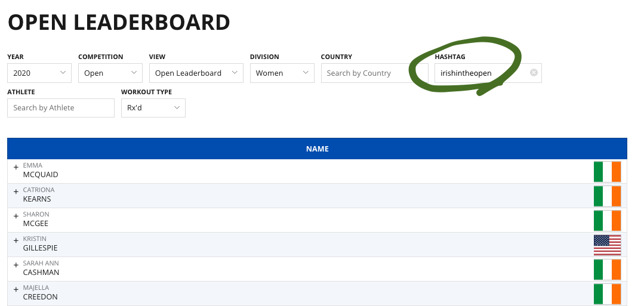
Task: Click the Search by Athlete field
Action: coord(60,107)
